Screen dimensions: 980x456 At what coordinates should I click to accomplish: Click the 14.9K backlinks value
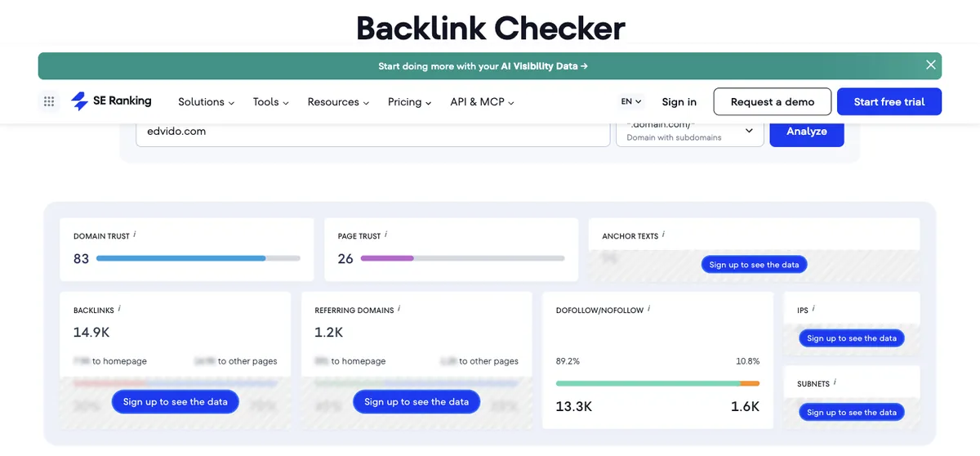pyautogui.click(x=91, y=333)
